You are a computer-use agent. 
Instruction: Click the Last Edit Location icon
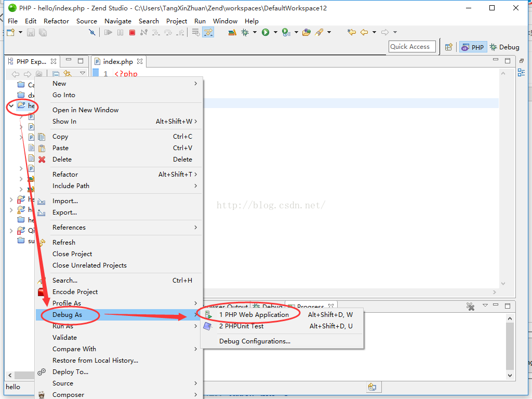click(352, 32)
